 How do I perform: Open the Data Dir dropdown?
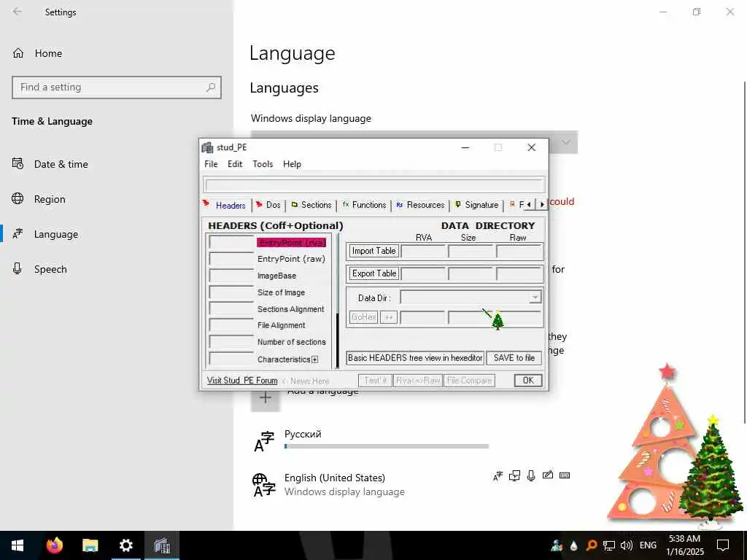(535, 297)
